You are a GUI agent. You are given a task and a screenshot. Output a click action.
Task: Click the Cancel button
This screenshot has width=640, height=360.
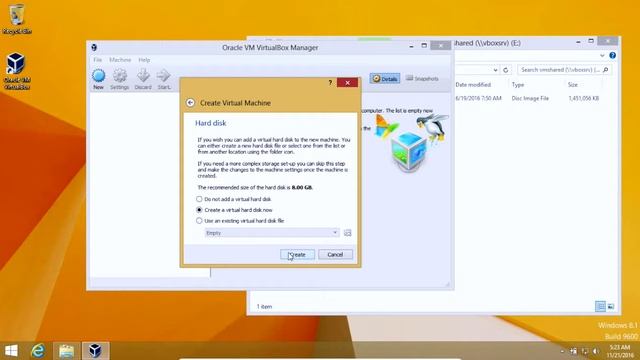[335, 255]
